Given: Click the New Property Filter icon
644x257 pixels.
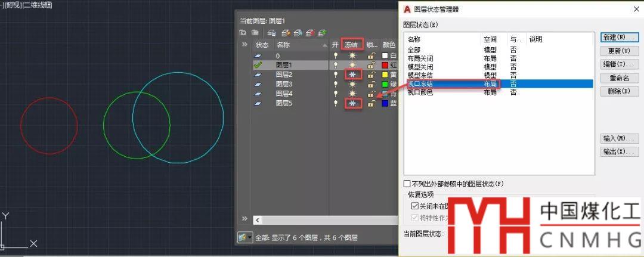Looking at the screenshot, I should pyautogui.click(x=243, y=32).
